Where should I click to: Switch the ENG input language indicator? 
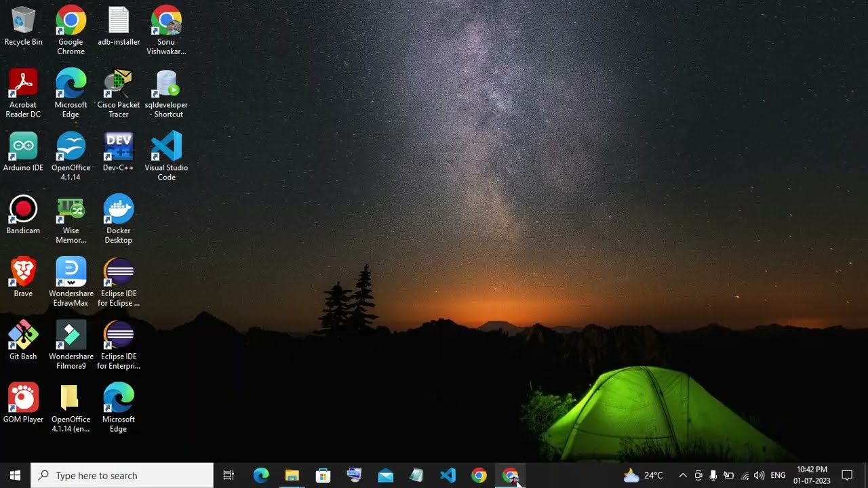pyautogui.click(x=778, y=476)
